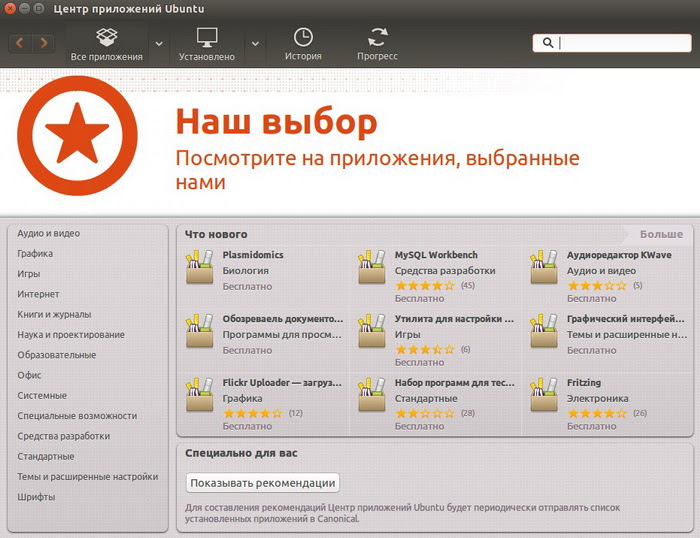Go back with the left arrow
This screenshot has width=700, height=538.
[20, 43]
